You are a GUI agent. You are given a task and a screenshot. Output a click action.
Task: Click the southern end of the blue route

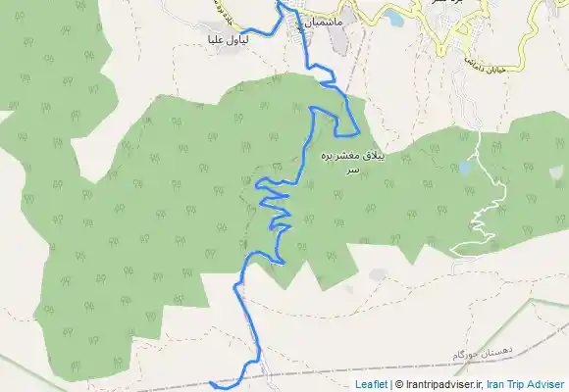pos(211,382)
